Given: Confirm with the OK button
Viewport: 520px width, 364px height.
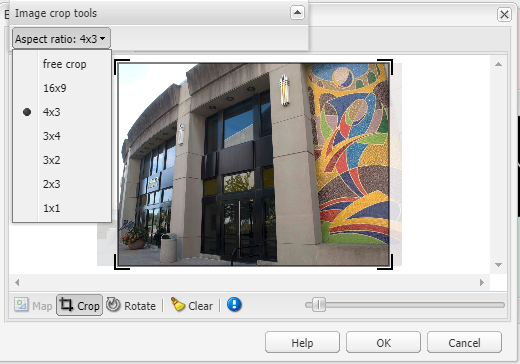Looking at the screenshot, I should point(383,342).
